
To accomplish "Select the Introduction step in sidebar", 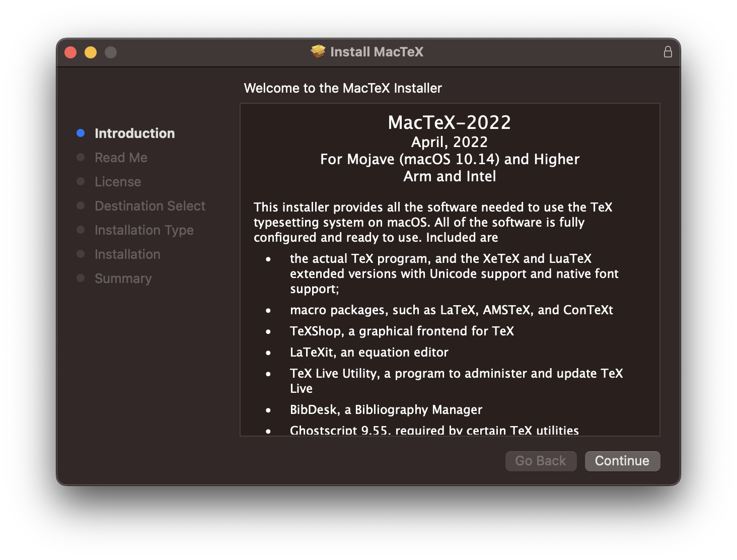I will pos(134,133).
